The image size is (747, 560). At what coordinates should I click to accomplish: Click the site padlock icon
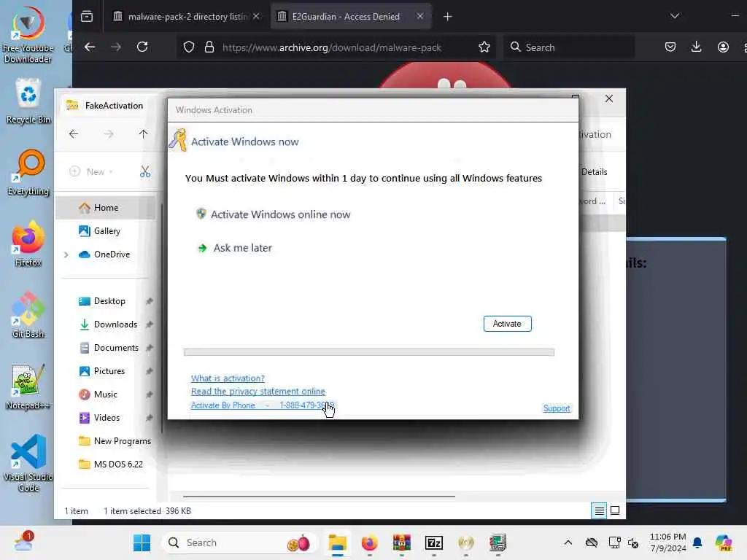coord(209,47)
